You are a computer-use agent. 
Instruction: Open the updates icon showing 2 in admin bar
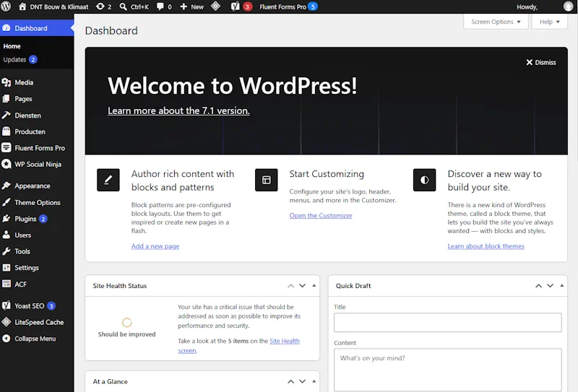click(103, 6)
